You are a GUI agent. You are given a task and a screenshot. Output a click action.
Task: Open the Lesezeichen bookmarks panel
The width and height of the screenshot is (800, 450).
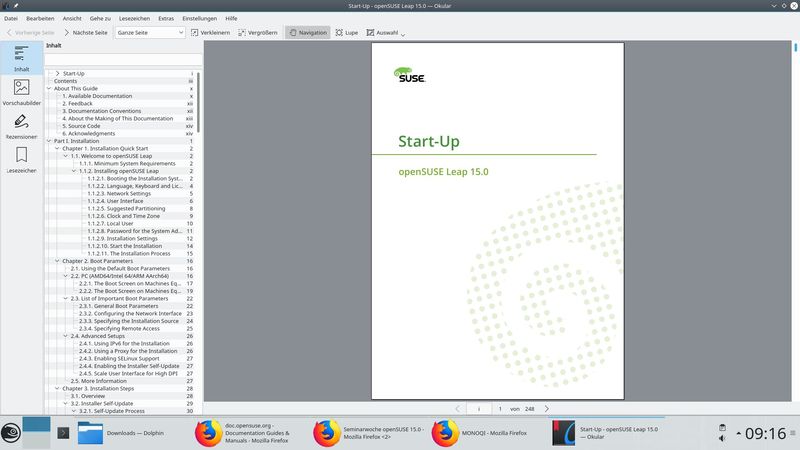pyautogui.click(x=21, y=160)
